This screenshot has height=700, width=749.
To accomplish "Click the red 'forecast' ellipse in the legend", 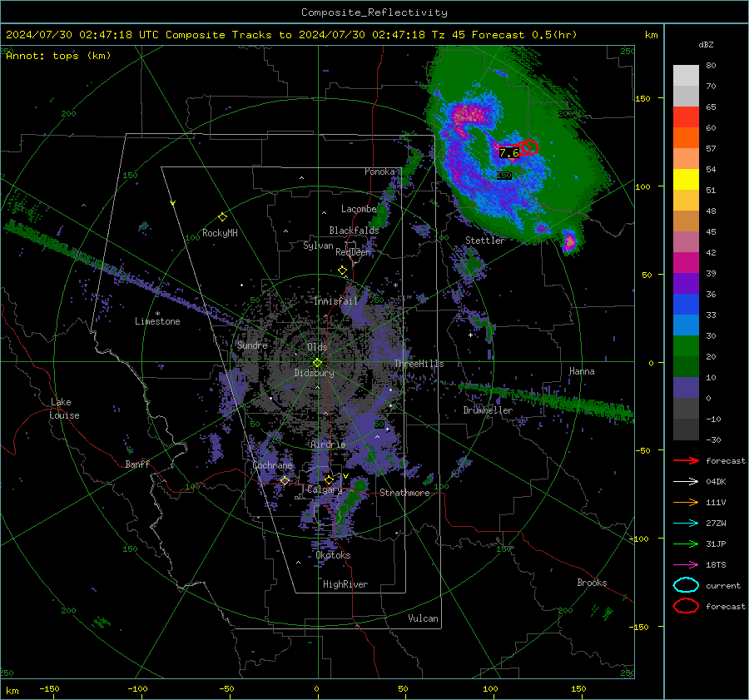I will point(686,606).
